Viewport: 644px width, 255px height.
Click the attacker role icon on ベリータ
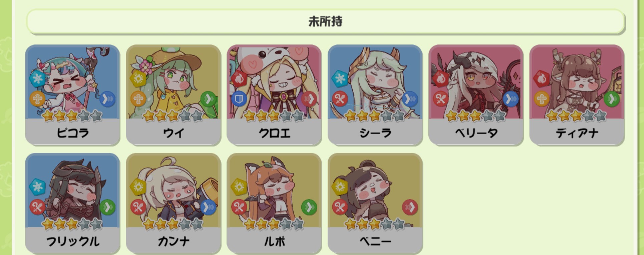coord(441,99)
